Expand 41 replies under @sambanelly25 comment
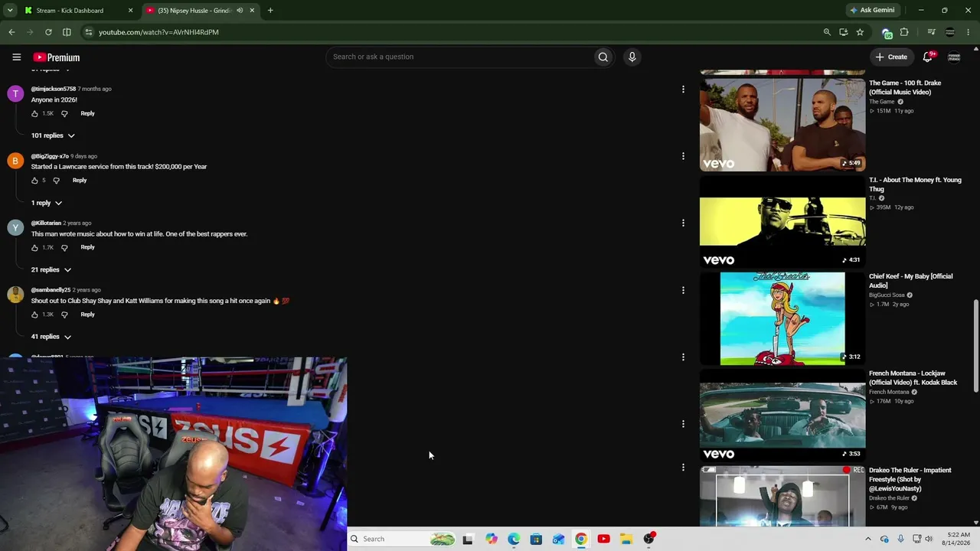This screenshot has height=551, width=980. (51, 337)
